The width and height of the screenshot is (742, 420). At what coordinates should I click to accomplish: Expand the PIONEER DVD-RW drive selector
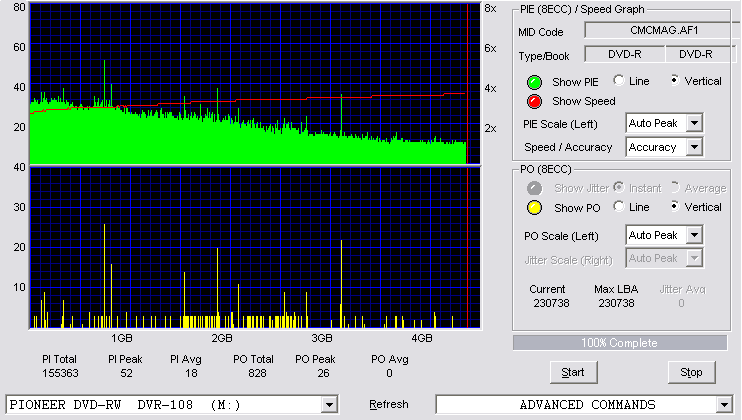tap(329, 405)
